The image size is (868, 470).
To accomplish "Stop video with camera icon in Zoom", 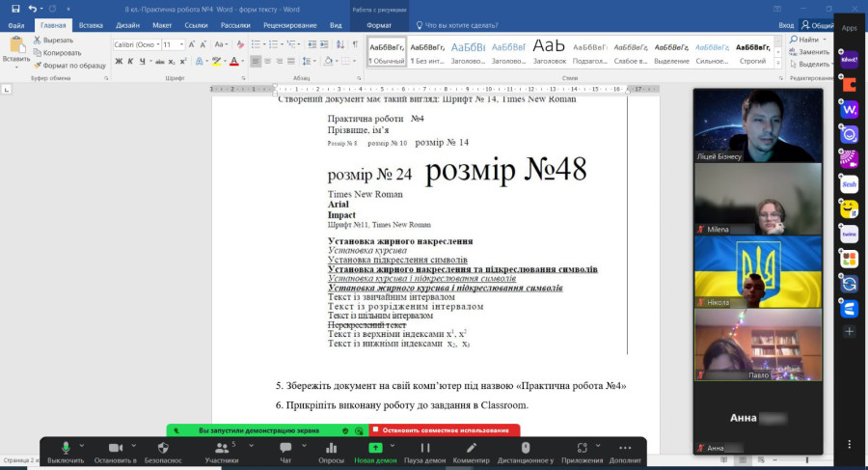I will click(115, 453).
